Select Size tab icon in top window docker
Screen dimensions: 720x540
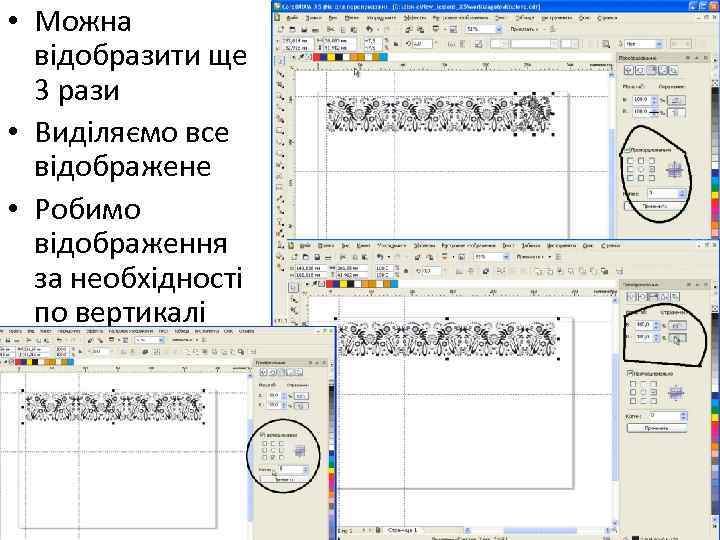coord(663,70)
